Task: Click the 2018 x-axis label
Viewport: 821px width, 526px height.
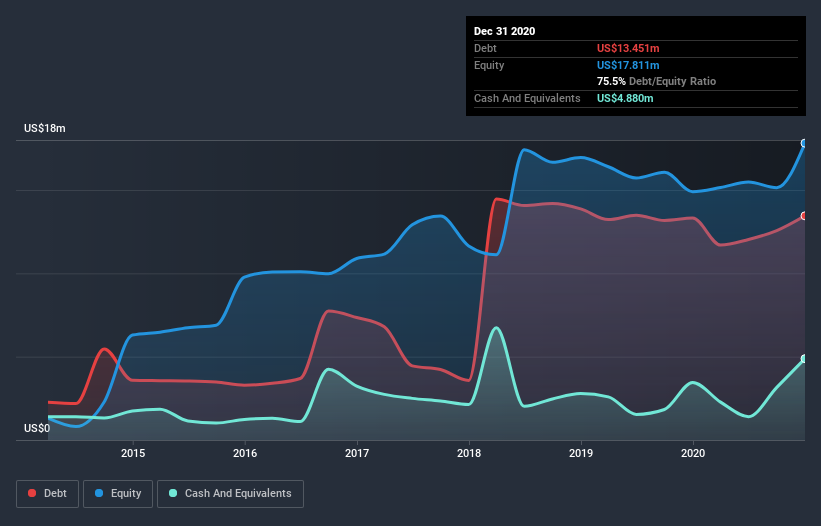Action: 469,453
